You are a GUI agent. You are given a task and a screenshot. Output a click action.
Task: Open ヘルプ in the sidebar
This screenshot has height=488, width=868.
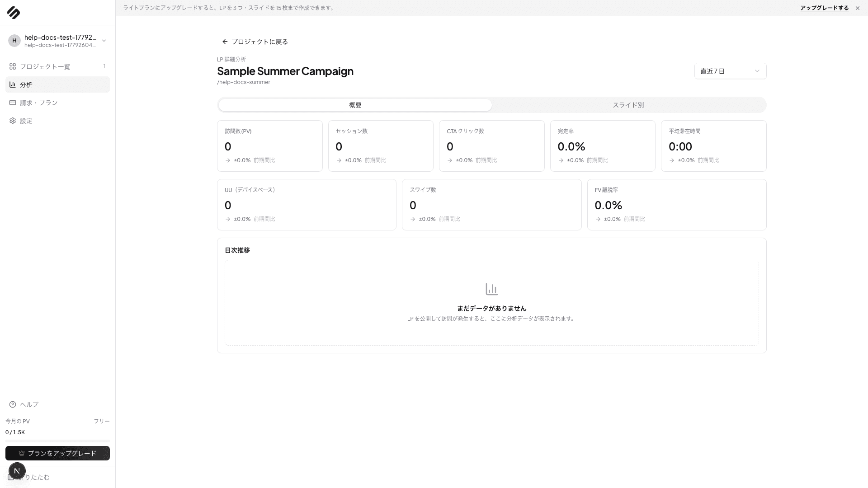coord(57,404)
